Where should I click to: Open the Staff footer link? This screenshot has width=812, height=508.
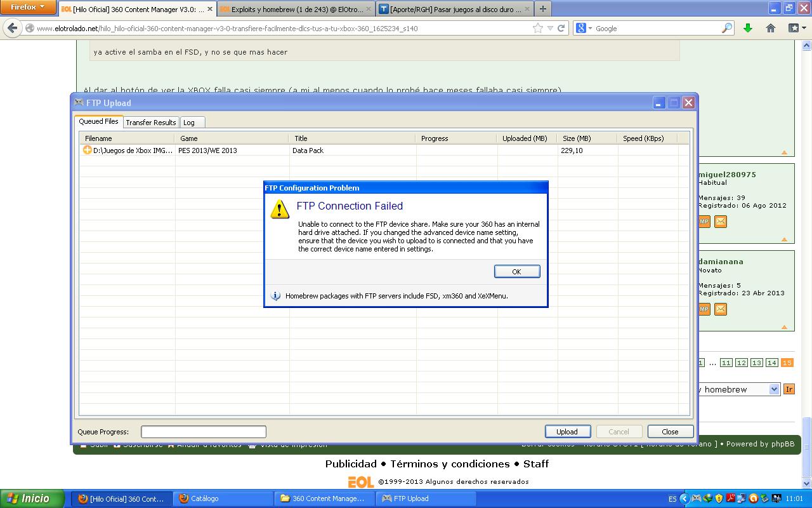[536, 464]
